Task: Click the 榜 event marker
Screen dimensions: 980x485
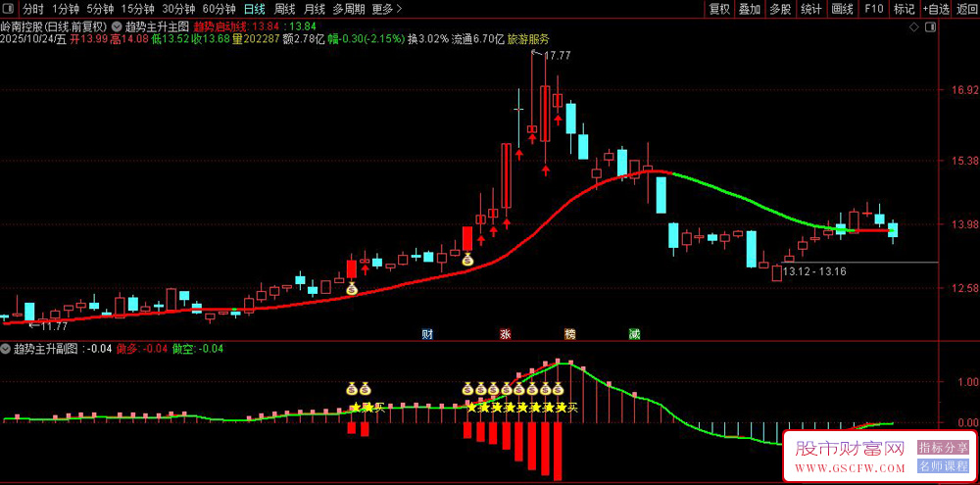Action: click(x=569, y=334)
